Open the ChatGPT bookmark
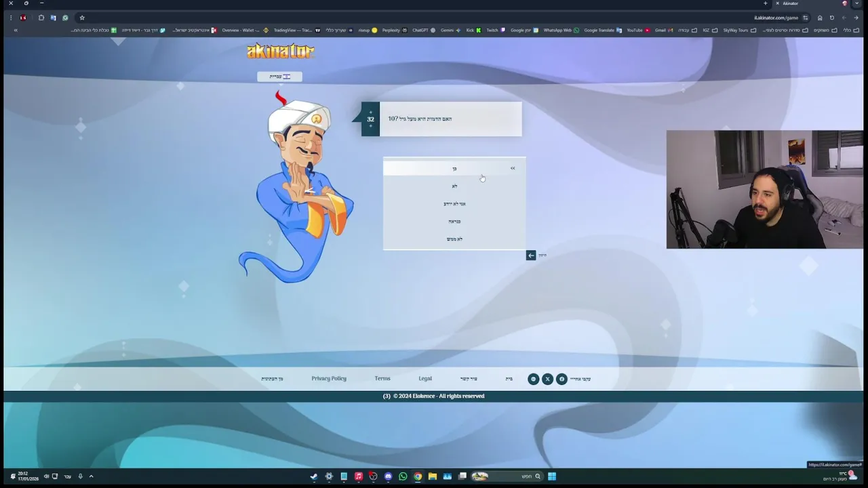This screenshot has width=868, height=488. point(424,30)
